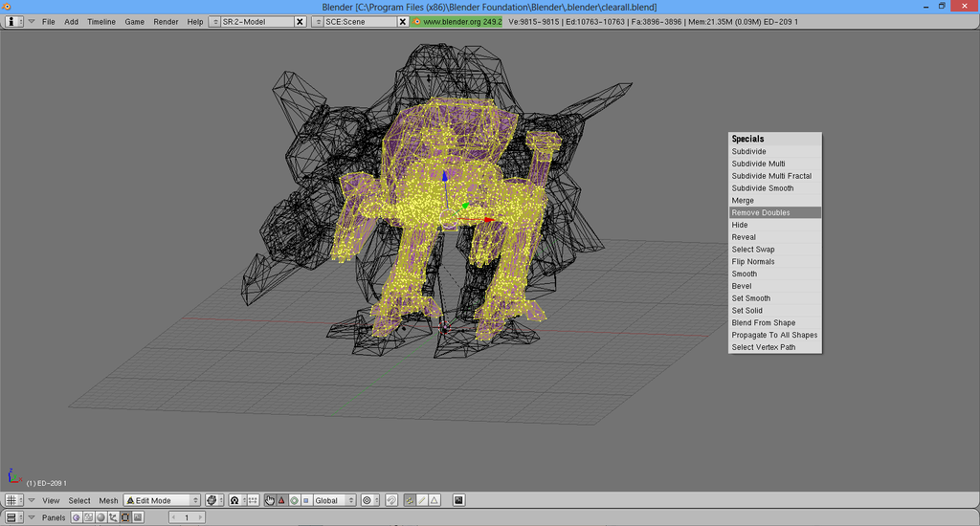
Task: Open the Mesh menu
Action: [108, 500]
